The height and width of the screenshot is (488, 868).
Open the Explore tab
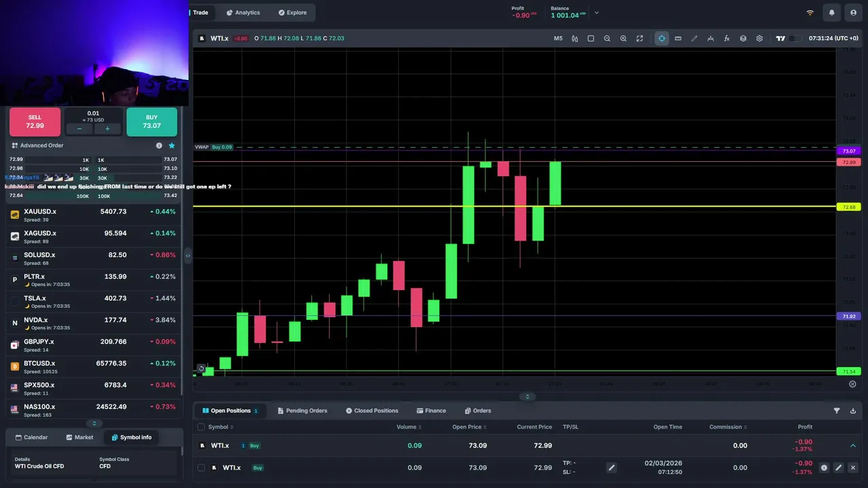pos(292,12)
